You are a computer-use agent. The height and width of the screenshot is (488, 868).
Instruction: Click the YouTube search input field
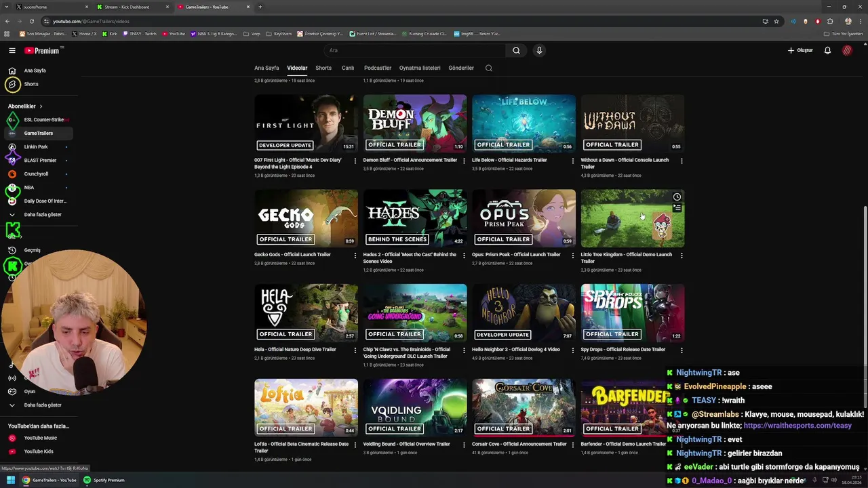[414, 50]
